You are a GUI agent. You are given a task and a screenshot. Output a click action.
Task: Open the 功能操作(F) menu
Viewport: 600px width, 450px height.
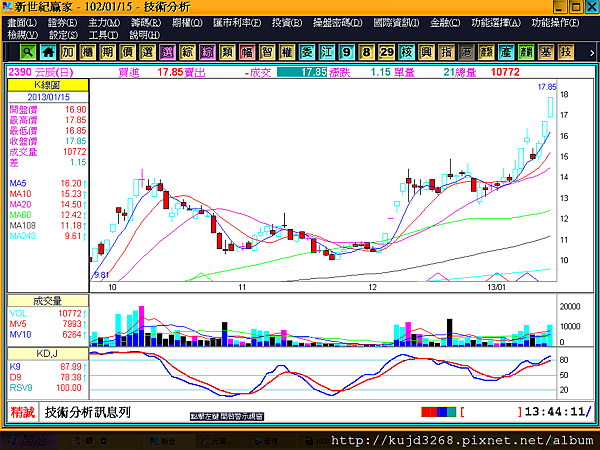[555, 23]
